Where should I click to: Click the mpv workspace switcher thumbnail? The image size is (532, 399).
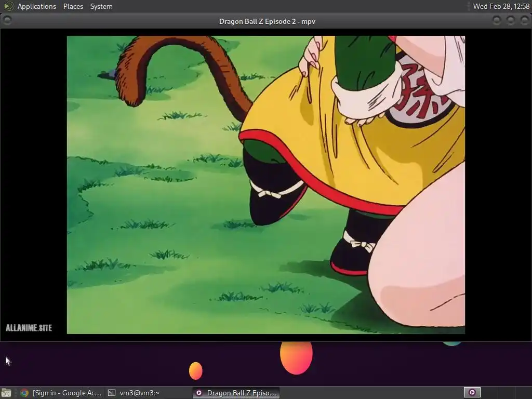tap(472, 393)
